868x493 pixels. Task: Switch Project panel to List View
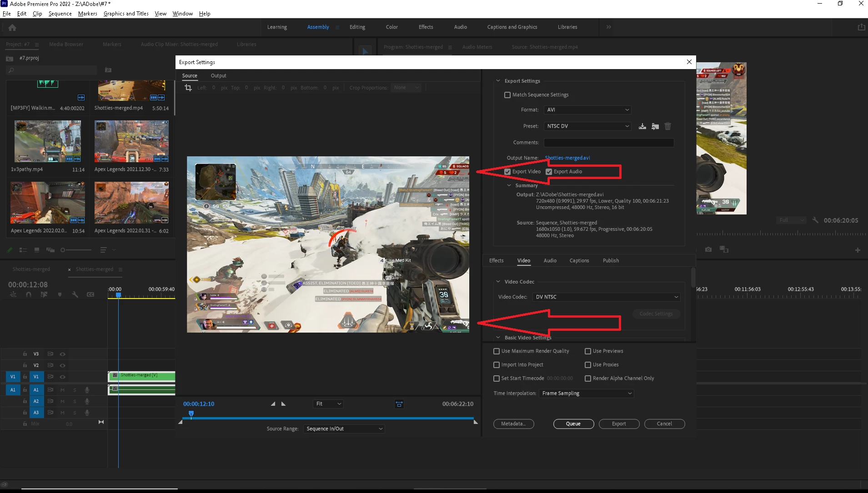click(x=23, y=250)
